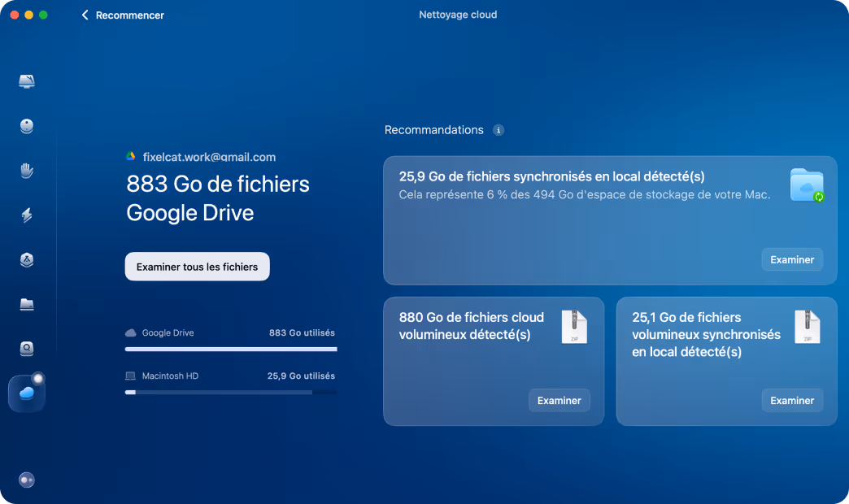The height and width of the screenshot is (504, 849).
Task: Click the 6 % des 494 Go description
Action: [x=584, y=195]
